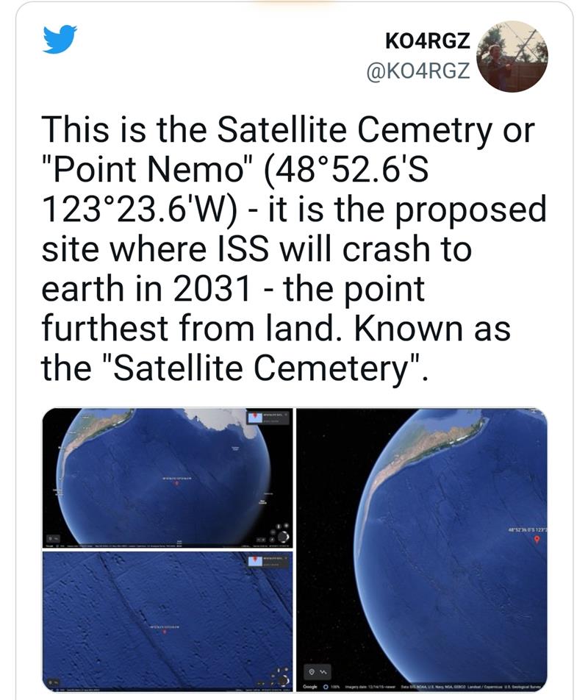Open the KO4RGZ display name link
Image resolution: width=588 pixels, height=700 pixels.
point(427,41)
